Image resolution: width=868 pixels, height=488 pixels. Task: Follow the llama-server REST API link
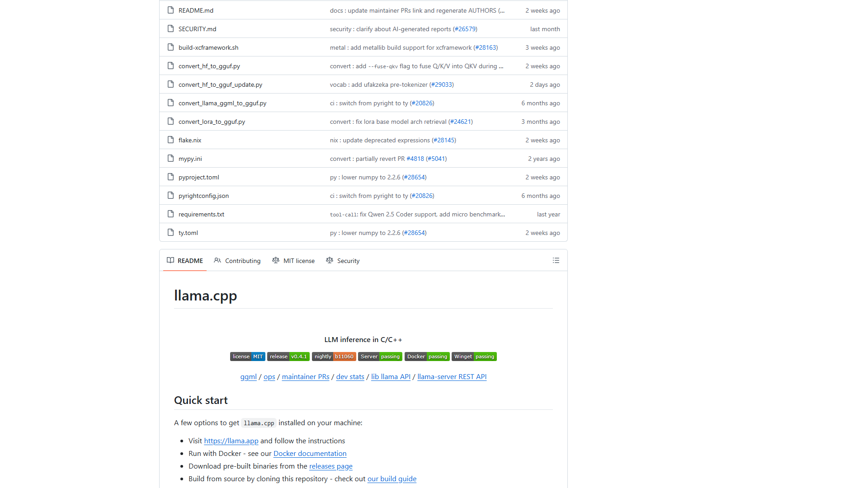click(452, 377)
